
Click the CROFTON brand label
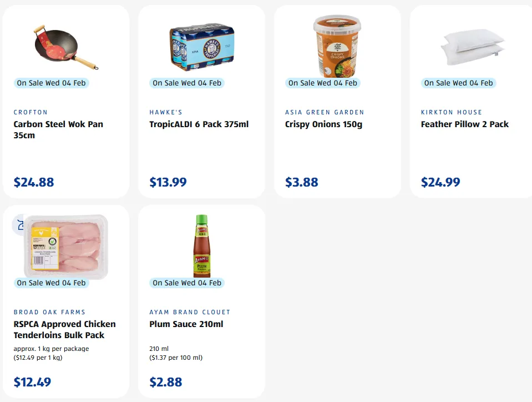pos(31,112)
